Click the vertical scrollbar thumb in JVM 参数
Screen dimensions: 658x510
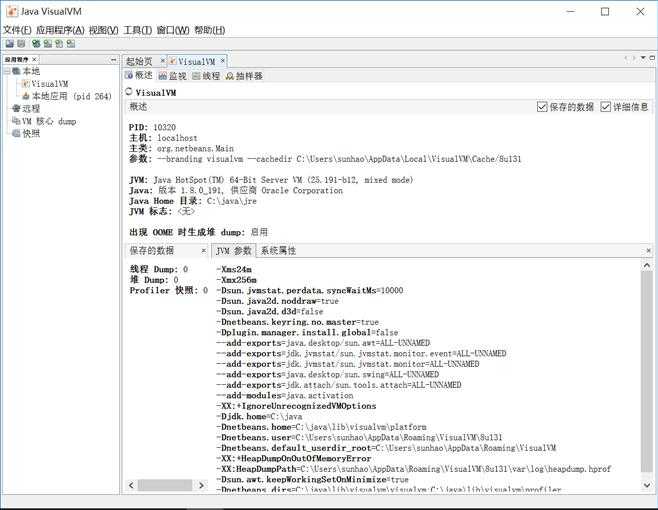point(647,371)
